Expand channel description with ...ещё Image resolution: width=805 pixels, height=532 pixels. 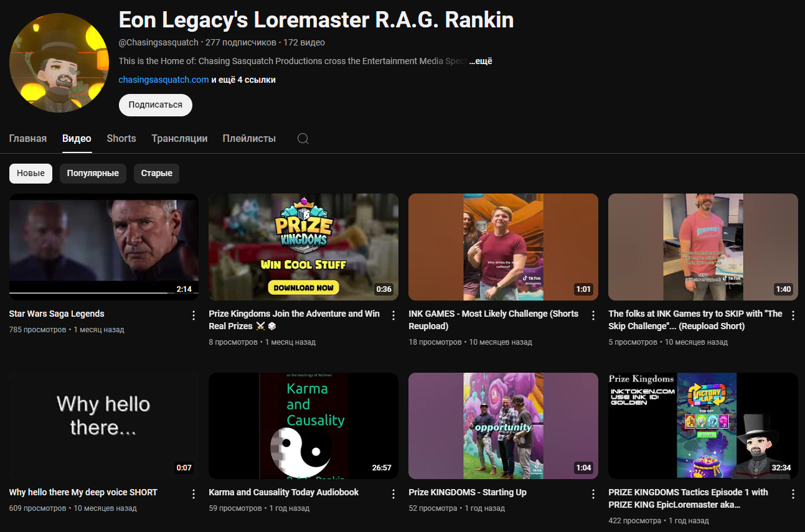tap(480, 61)
